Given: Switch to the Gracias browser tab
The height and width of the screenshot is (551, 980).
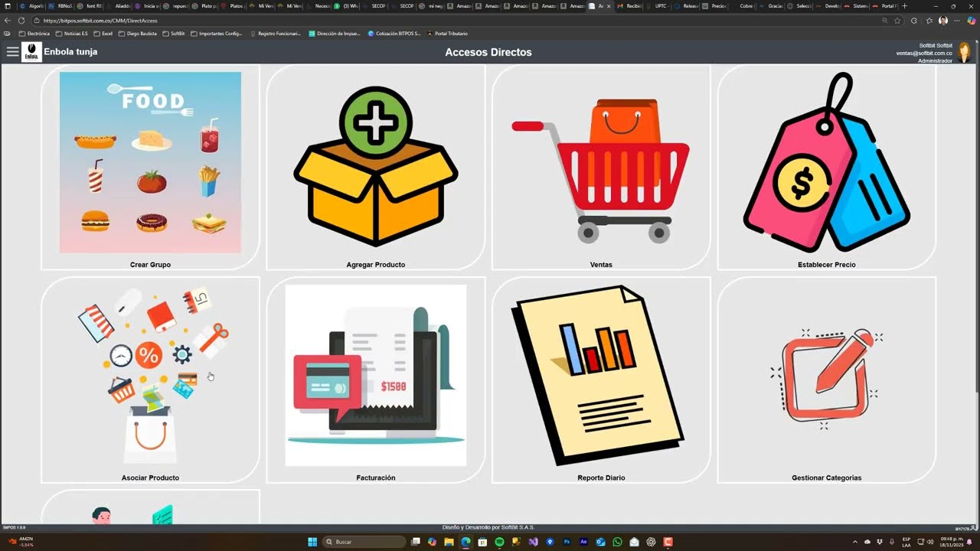Looking at the screenshot, I should [x=772, y=5].
